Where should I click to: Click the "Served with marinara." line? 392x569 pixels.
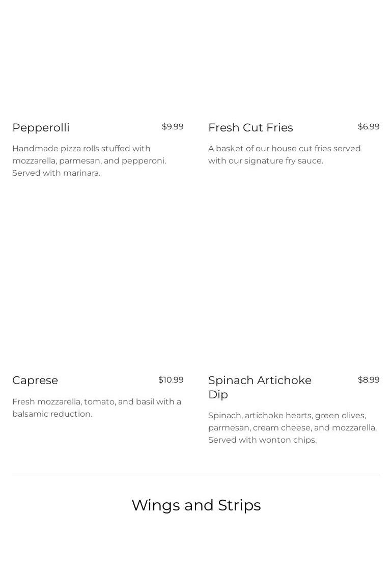[x=57, y=173]
